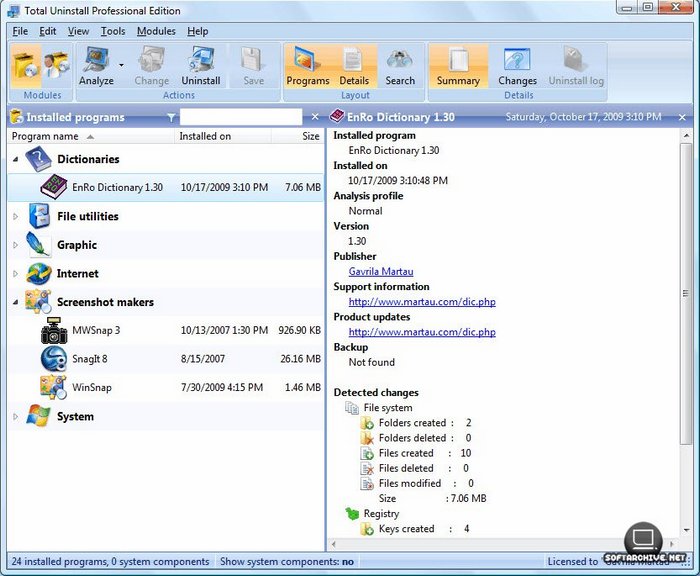This screenshot has width=700, height=576.
Task: Expand the System group
Action: click(x=16, y=417)
